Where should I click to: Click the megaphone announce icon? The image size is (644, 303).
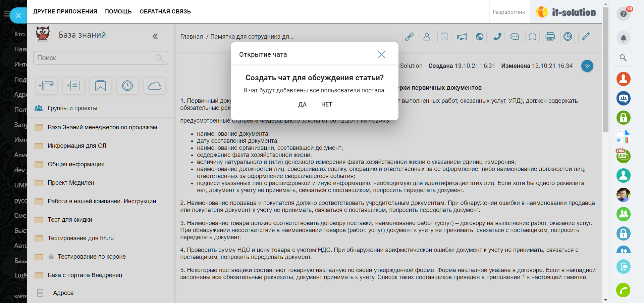click(x=462, y=37)
